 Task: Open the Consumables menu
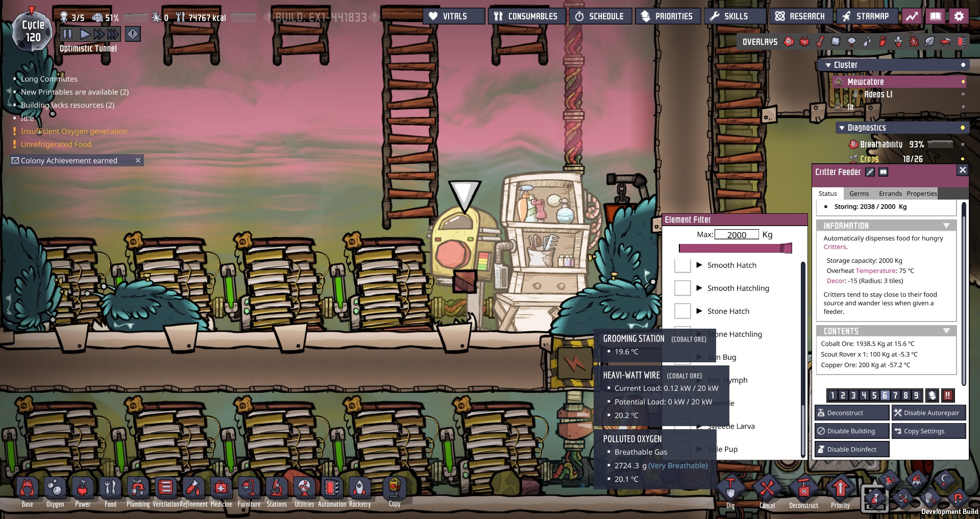pos(527,16)
